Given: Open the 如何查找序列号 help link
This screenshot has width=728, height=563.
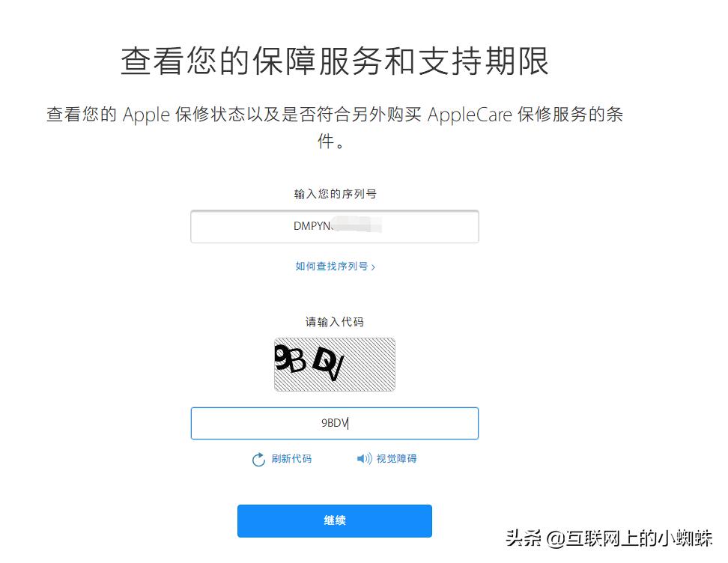Looking at the screenshot, I should (x=335, y=267).
